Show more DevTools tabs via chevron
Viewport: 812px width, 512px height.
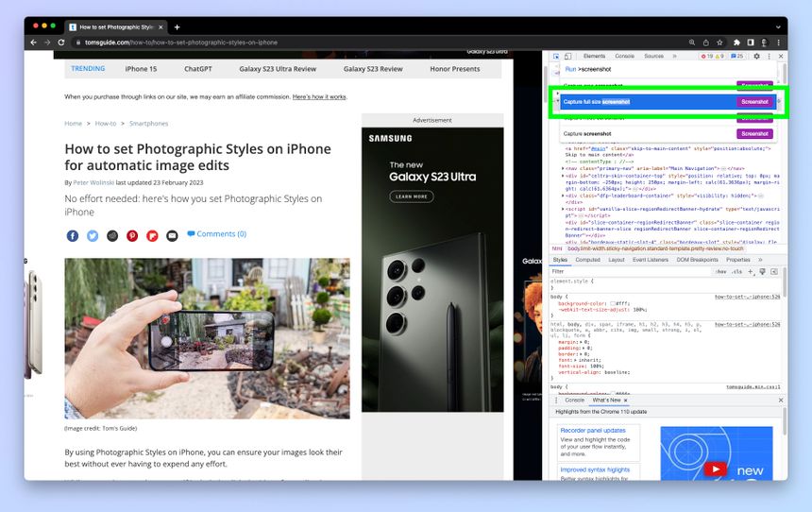pos(674,56)
